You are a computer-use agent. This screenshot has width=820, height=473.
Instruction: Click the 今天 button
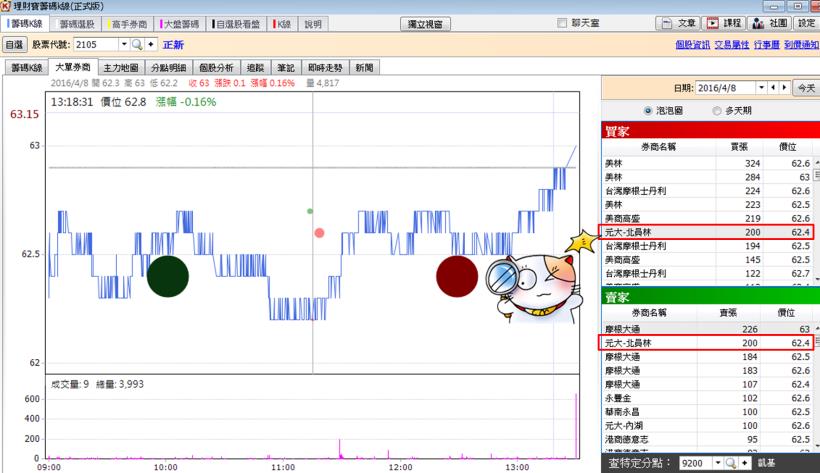pyautogui.click(x=804, y=88)
